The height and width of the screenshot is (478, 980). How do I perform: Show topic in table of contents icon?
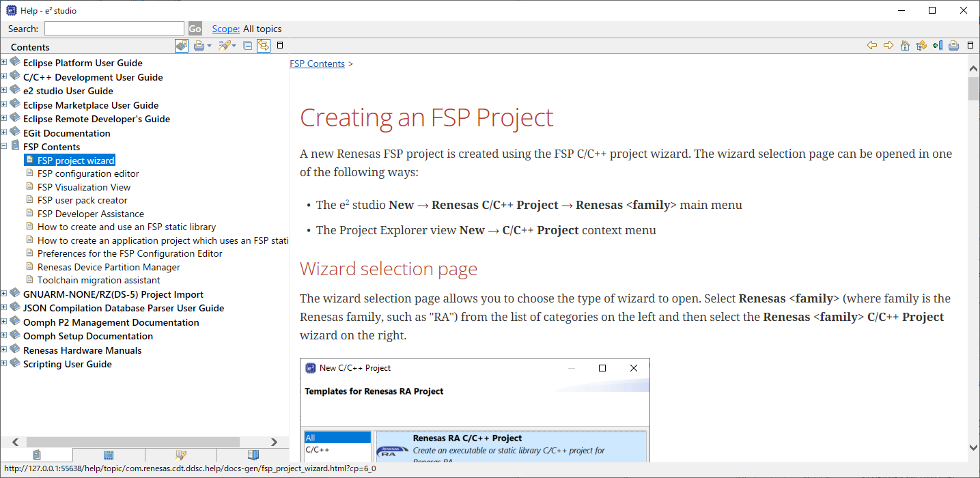921,46
